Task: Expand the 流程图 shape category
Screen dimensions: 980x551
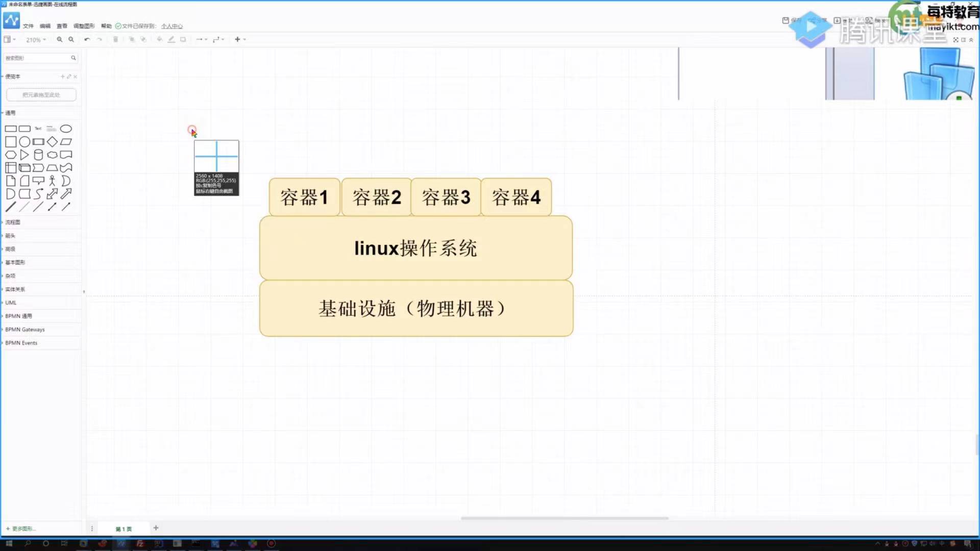Action: click(x=13, y=222)
